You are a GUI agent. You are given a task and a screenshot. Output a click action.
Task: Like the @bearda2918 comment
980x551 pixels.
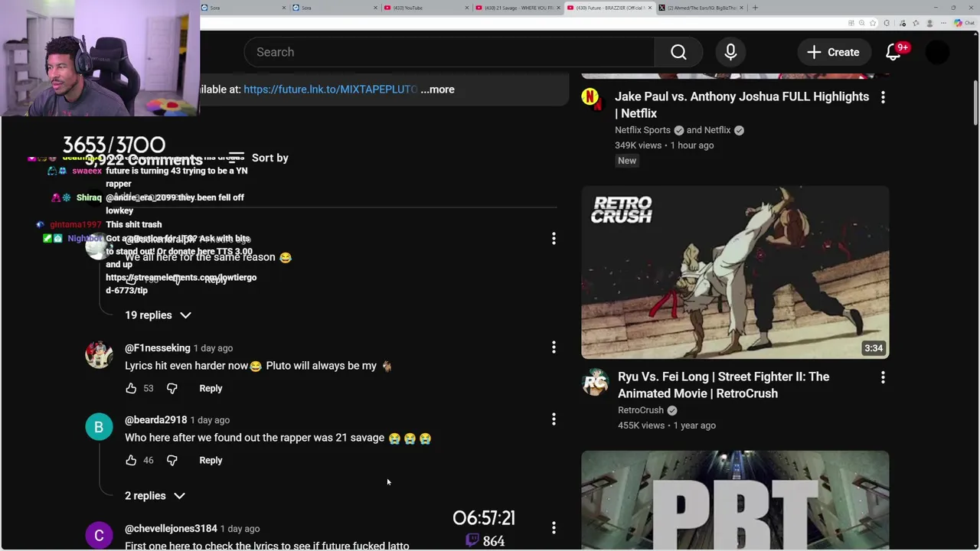tap(131, 460)
